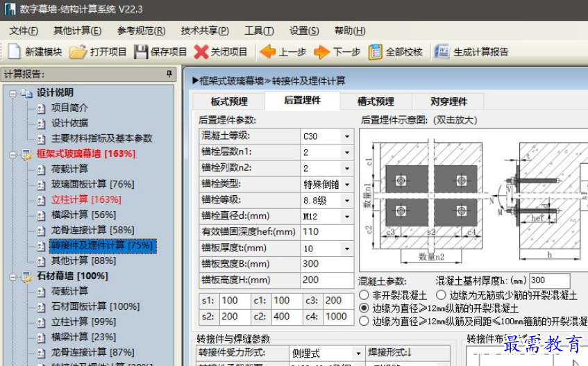Click 锚板宽度B input showing 300
The height and width of the screenshot is (366, 588).
click(327, 265)
